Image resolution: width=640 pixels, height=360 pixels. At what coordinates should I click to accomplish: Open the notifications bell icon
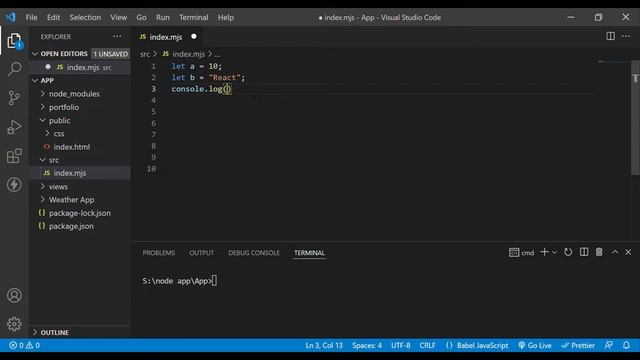626,345
